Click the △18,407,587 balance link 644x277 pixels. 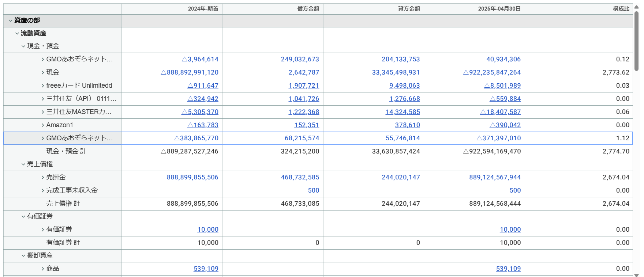501,112
